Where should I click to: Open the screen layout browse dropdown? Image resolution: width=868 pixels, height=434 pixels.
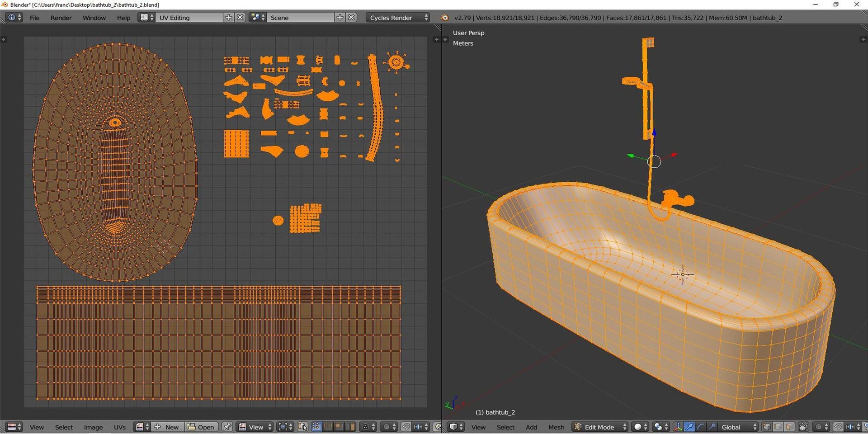pos(146,18)
